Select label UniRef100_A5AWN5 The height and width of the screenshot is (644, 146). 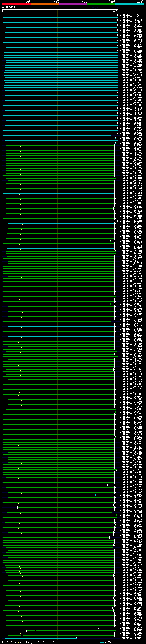click(131, 70)
